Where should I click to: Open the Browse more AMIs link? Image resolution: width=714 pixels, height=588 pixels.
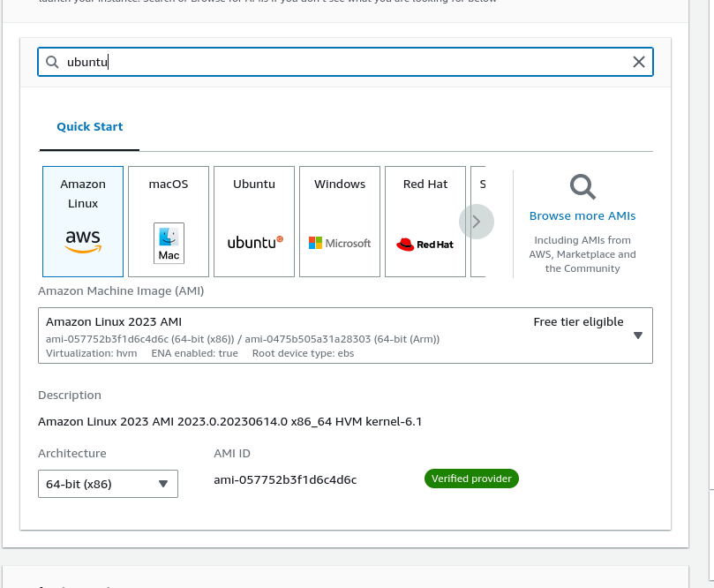point(582,216)
